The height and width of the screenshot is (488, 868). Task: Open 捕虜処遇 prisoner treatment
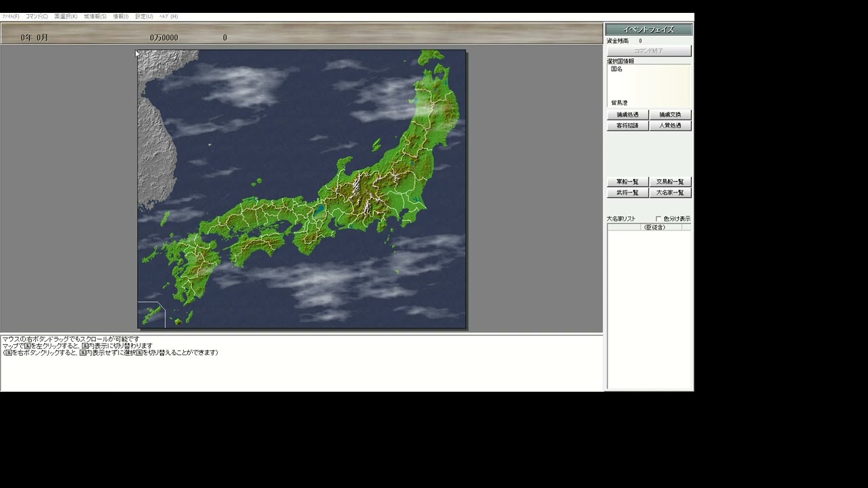(628, 115)
